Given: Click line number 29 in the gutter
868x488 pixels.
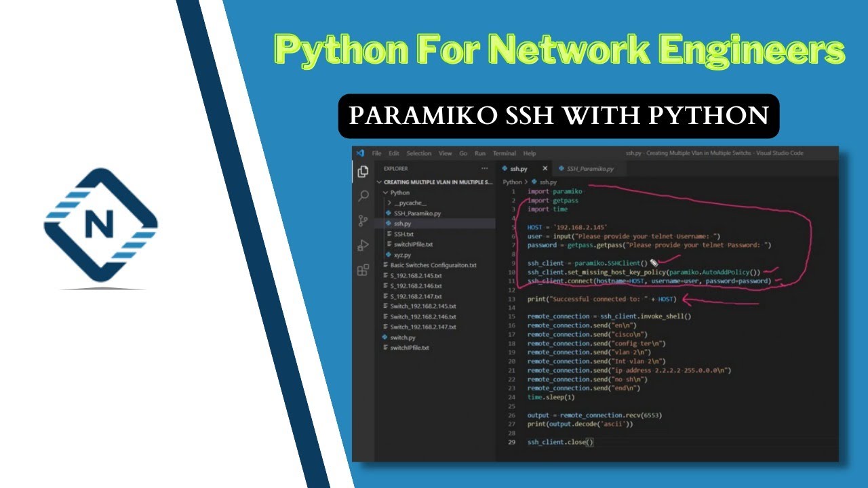Looking at the screenshot, I should tap(512, 442).
